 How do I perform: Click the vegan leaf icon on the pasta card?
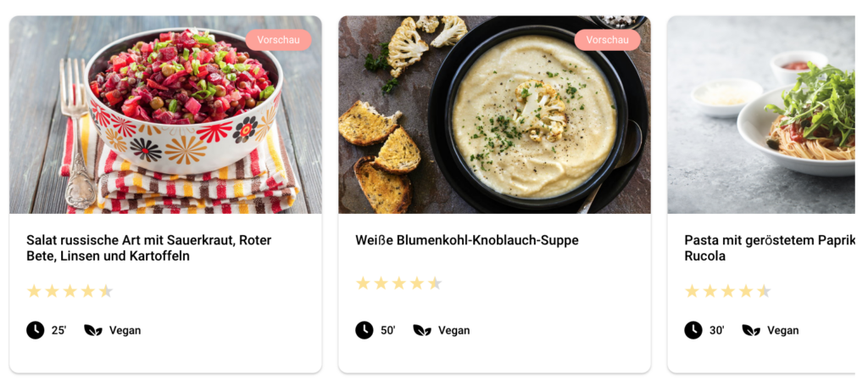pyautogui.click(x=751, y=330)
